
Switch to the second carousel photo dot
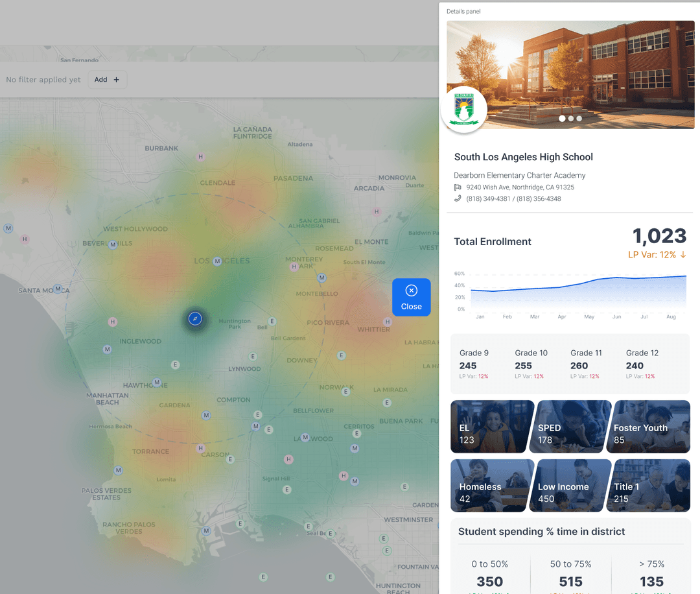[x=570, y=119]
